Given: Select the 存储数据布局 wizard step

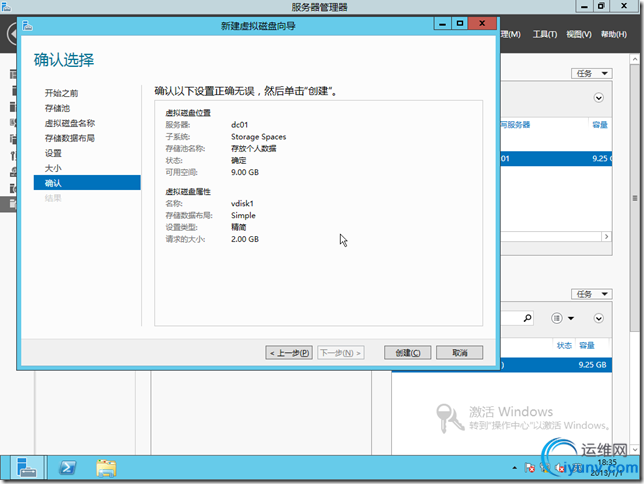Looking at the screenshot, I should pyautogui.click(x=69, y=138).
